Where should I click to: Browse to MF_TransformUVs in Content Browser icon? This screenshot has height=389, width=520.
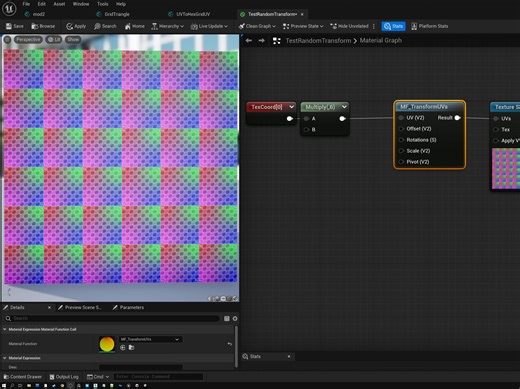[132, 348]
